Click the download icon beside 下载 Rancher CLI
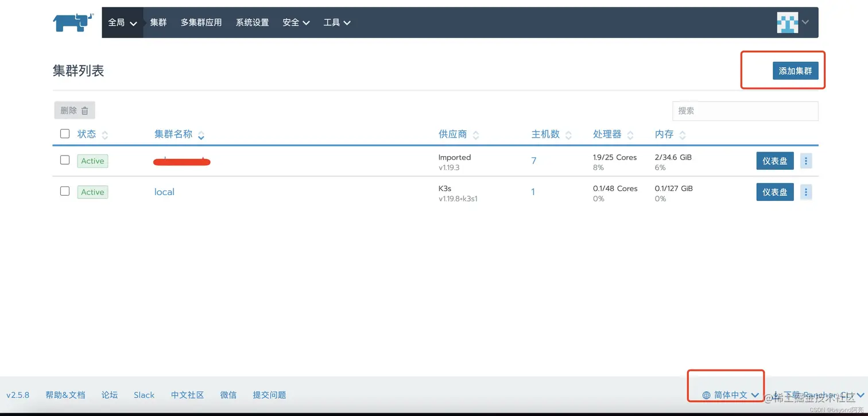Screen dimensions: 868x416 point(776,395)
